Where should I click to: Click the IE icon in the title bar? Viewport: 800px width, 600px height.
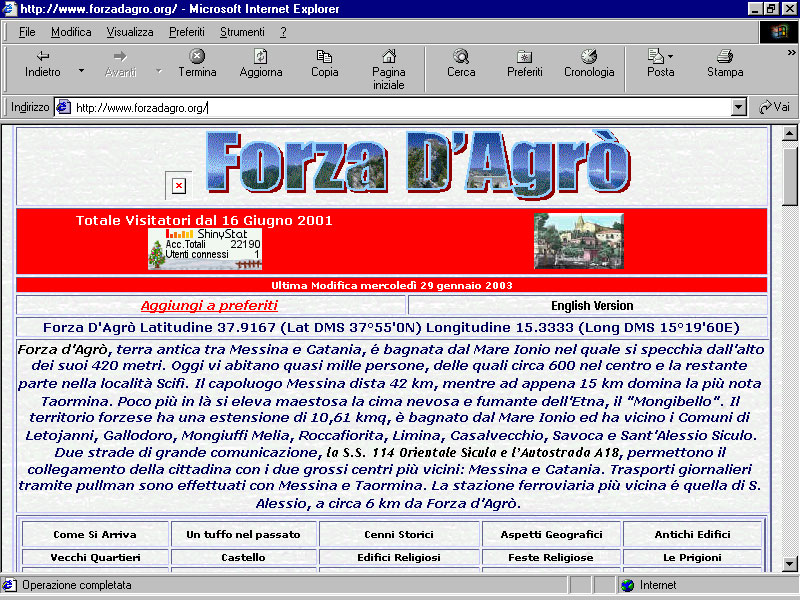(x=9, y=9)
